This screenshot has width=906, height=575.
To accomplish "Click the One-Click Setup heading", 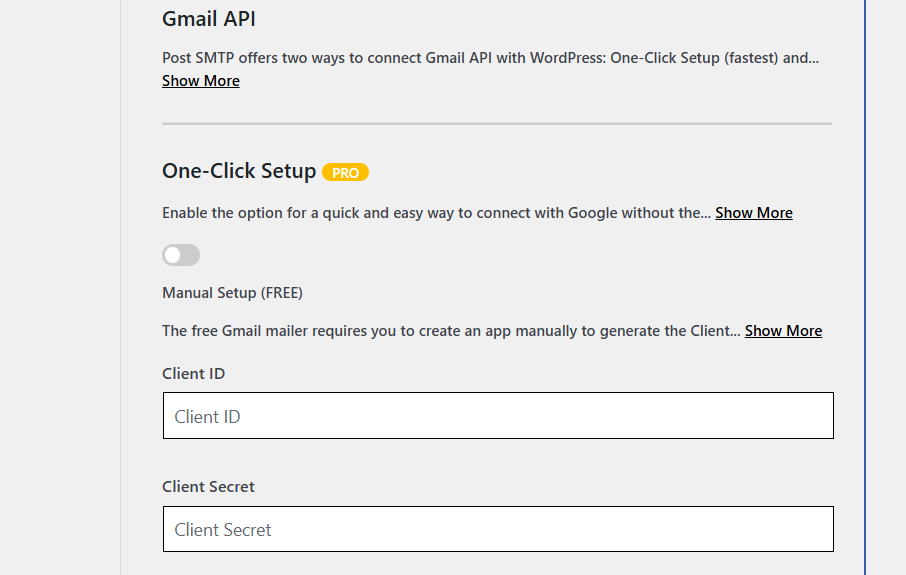I will [239, 171].
